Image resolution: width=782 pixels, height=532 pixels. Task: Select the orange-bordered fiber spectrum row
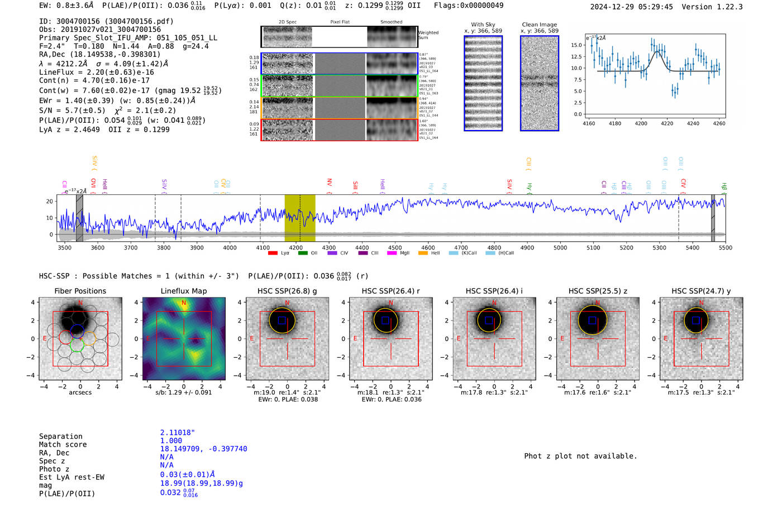[339, 108]
